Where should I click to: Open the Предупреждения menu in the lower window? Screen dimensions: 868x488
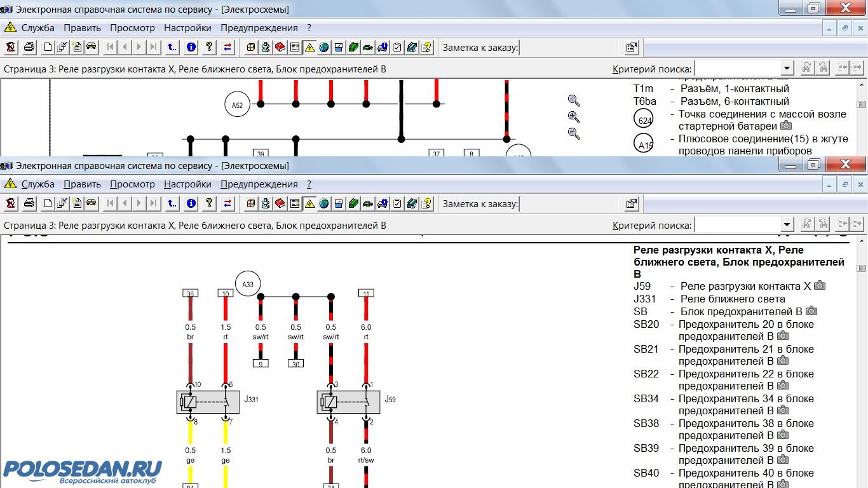[259, 184]
